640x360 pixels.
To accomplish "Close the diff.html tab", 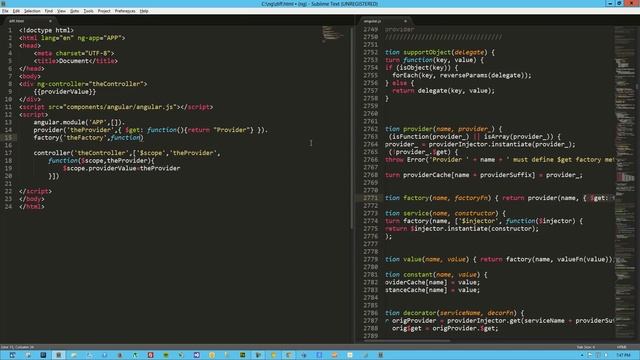I will click(50, 21).
